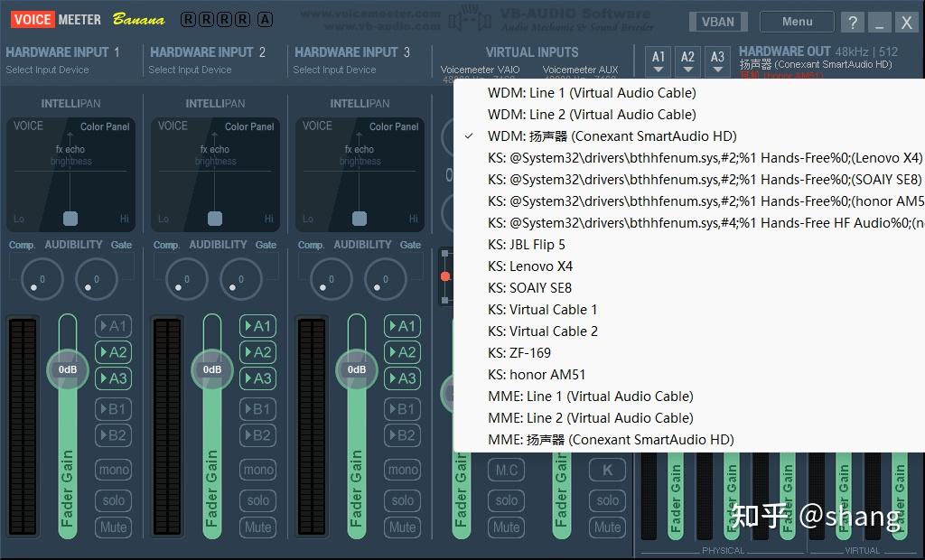Open the VBAN configuration

tap(718, 22)
